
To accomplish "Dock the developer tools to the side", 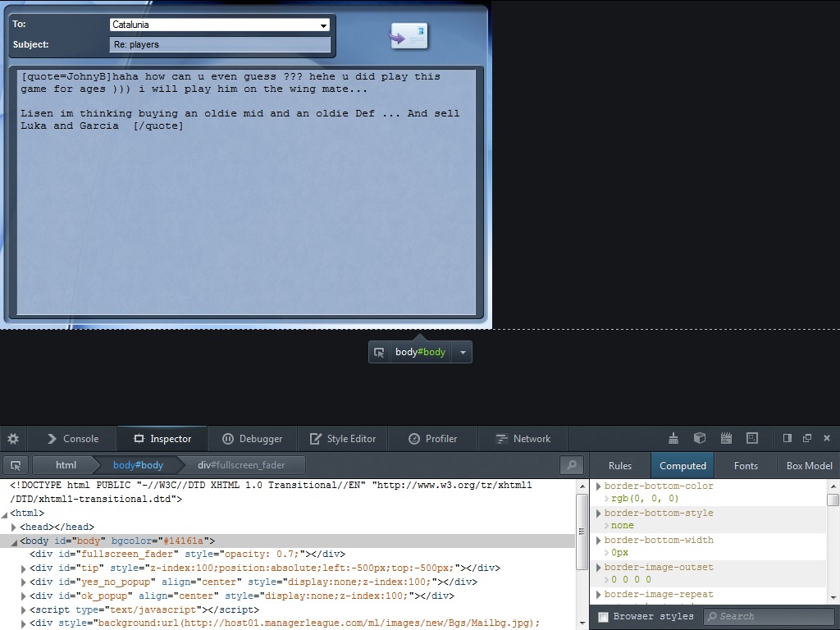I will (787, 438).
